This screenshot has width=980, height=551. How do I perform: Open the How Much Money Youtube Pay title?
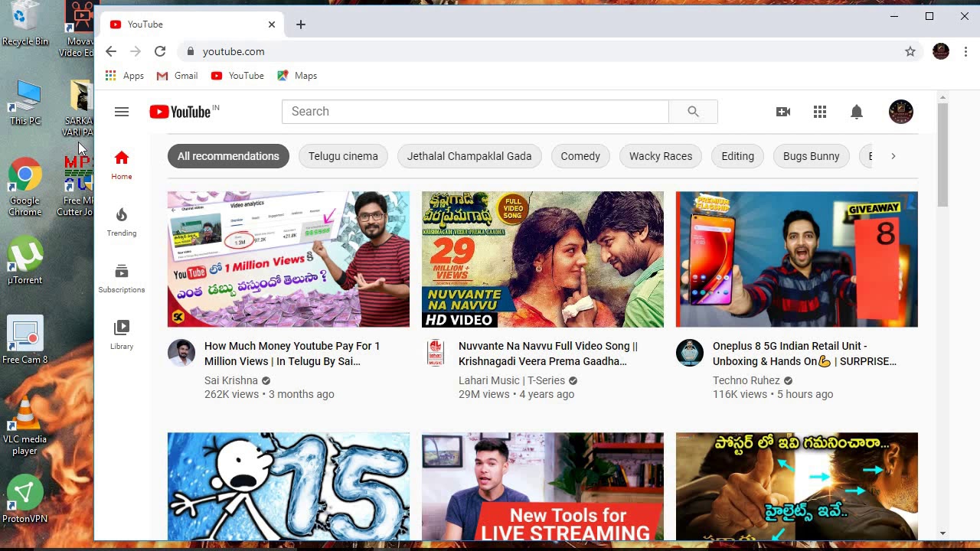pyautogui.click(x=292, y=354)
